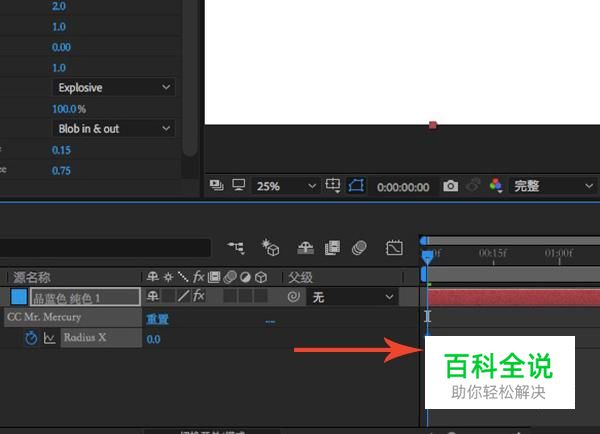600x434 pixels.
Task: Click the always preview this view icon
Action: coord(217,186)
